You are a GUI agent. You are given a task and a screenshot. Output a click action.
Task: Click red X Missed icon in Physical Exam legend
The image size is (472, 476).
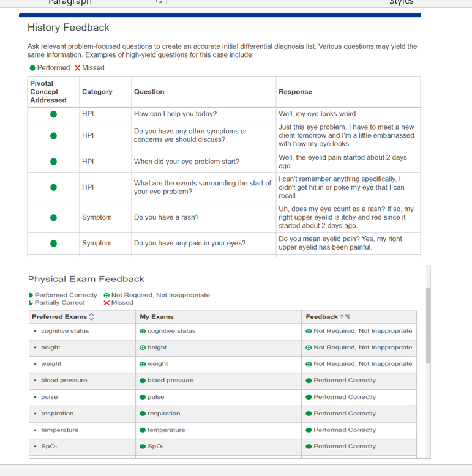[x=107, y=303]
